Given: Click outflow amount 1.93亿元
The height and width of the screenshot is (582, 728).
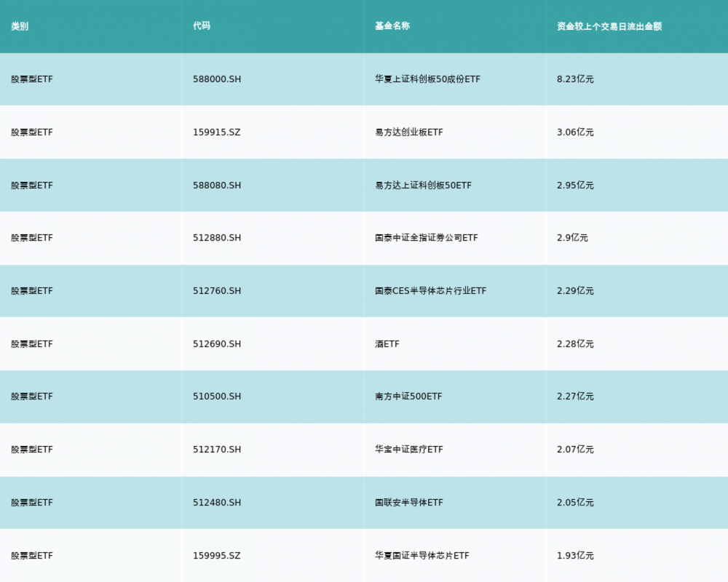Looking at the screenshot, I should pos(575,556).
